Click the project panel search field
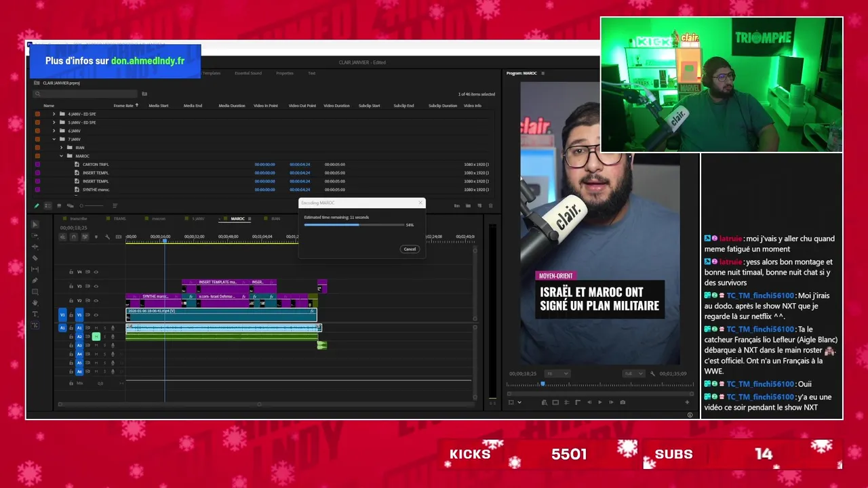This screenshot has height=488, width=868. click(x=85, y=94)
